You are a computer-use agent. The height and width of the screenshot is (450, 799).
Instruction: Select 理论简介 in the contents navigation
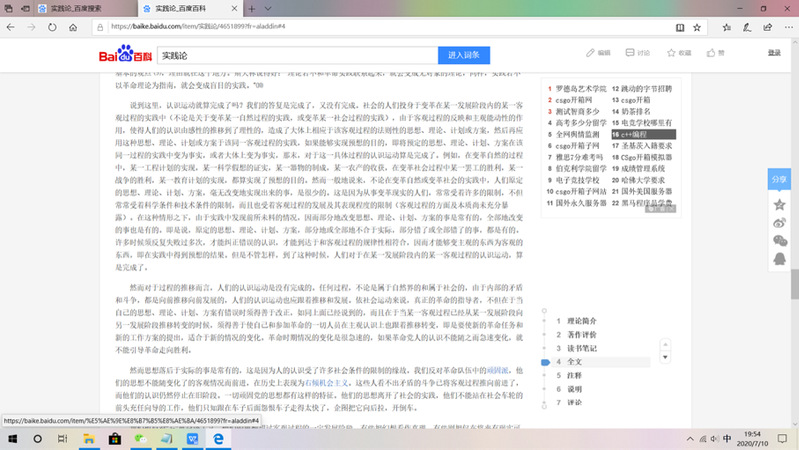coord(581,320)
